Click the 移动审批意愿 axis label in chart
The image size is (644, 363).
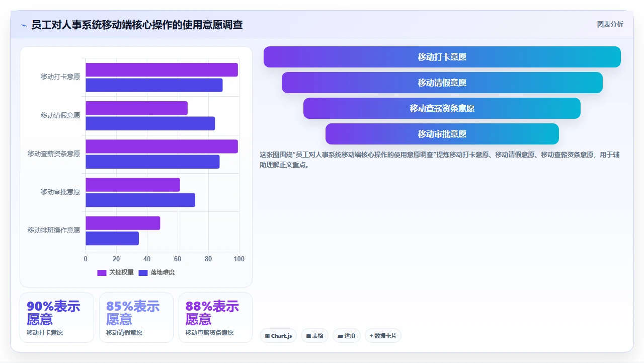tap(60, 192)
